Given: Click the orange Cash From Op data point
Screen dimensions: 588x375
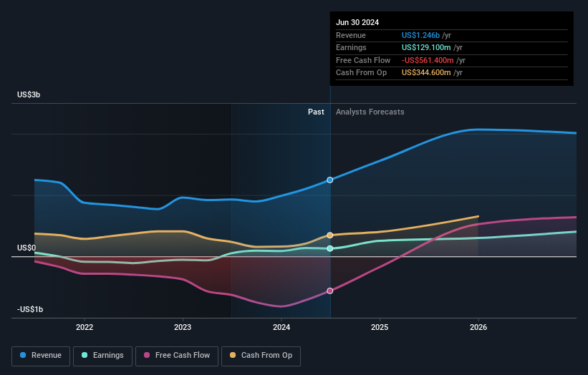Looking at the screenshot, I should coord(329,235).
